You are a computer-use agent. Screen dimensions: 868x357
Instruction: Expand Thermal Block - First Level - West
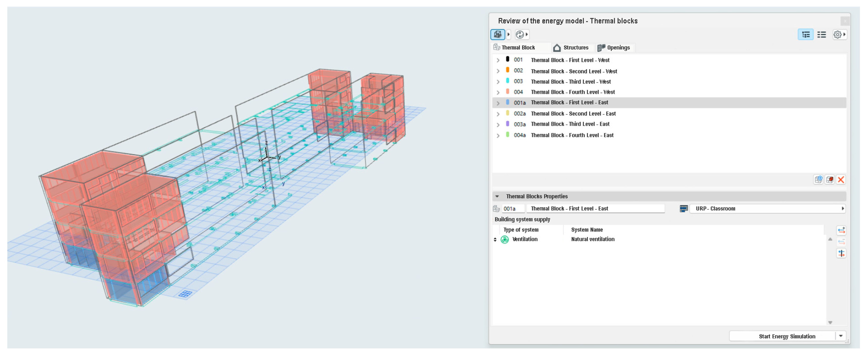point(498,60)
